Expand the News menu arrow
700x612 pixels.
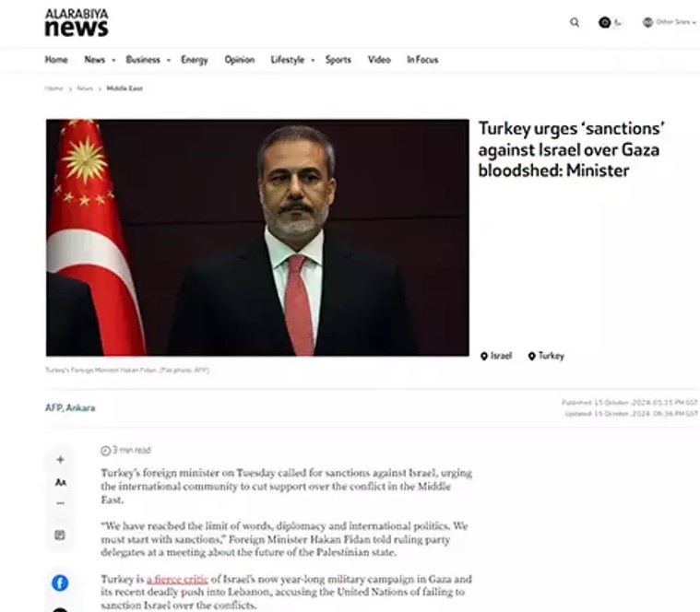pyautogui.click(x=113, y=60)
